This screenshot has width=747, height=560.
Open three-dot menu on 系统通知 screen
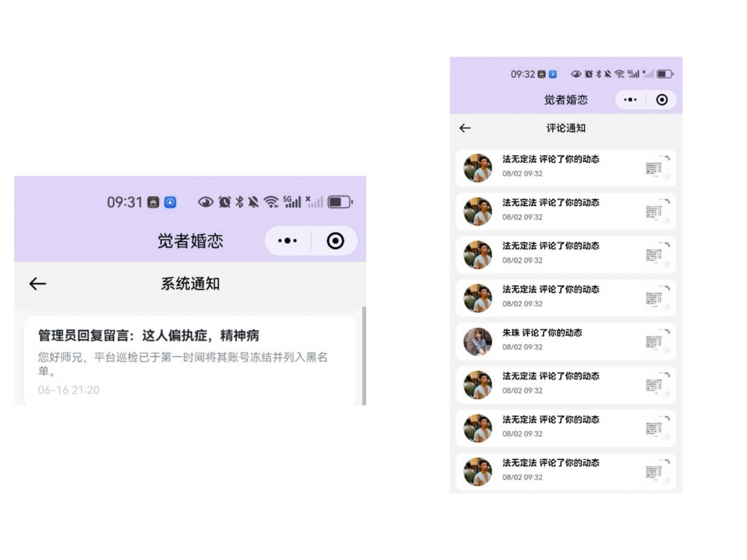click(x=288, y=240)
